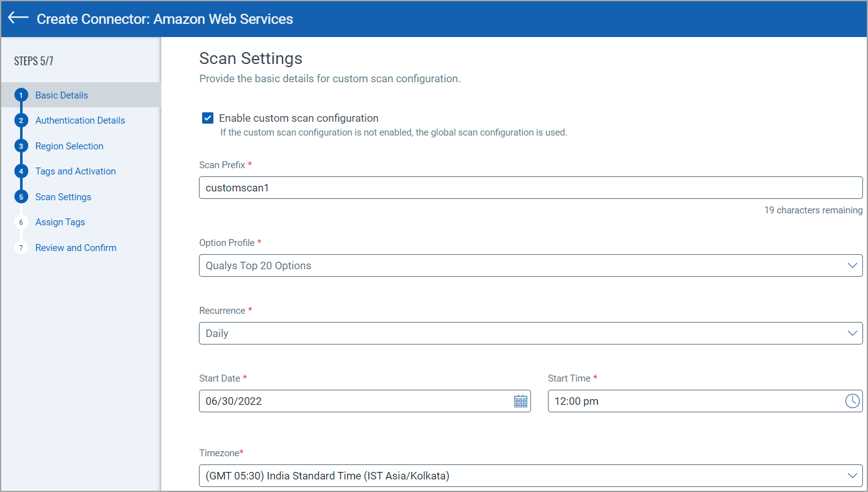Click step 1 circle icon in the sidebar
Screen dimensions: 868x492
tap(21, 95)
